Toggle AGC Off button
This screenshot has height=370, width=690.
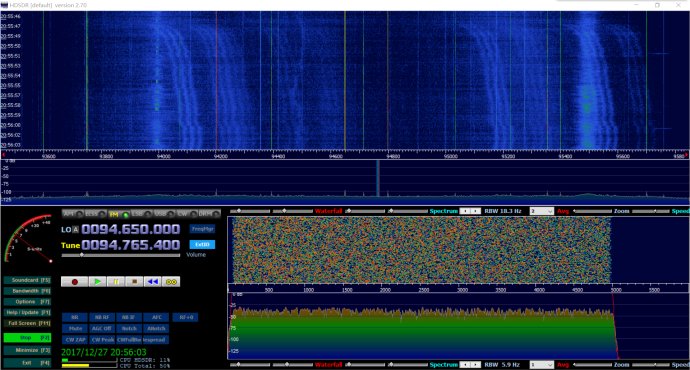click(x=102, y=329)
